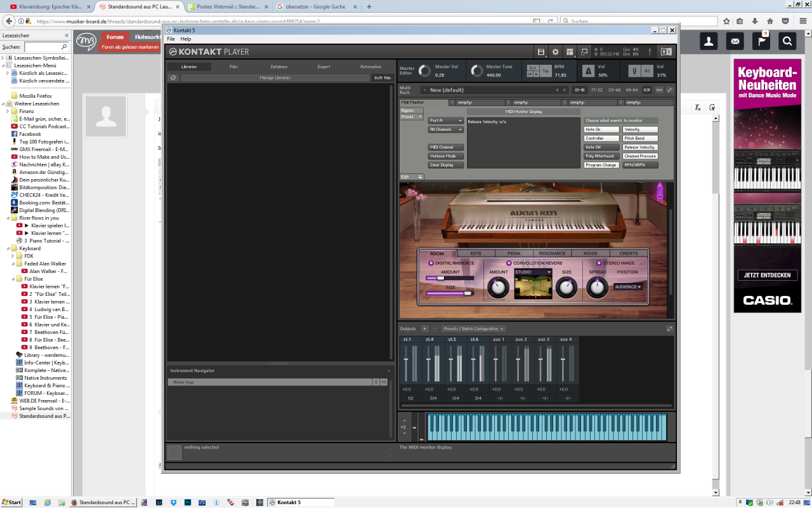Click the Native Instruments NI logo
Viewport: 812px width, 508px height.
(665, 52)
